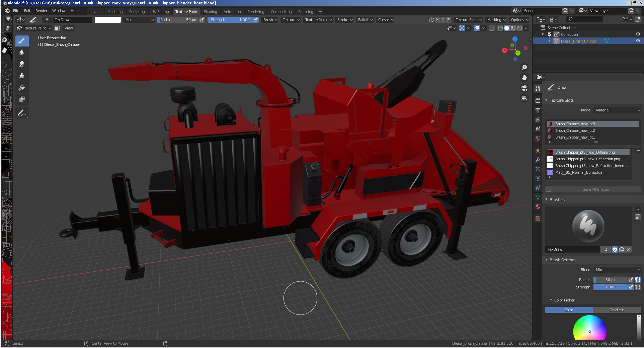Select Brush_Chipper_new_pt2 material slot
Screen dimensions: 644x348
(x=593, y=130)
